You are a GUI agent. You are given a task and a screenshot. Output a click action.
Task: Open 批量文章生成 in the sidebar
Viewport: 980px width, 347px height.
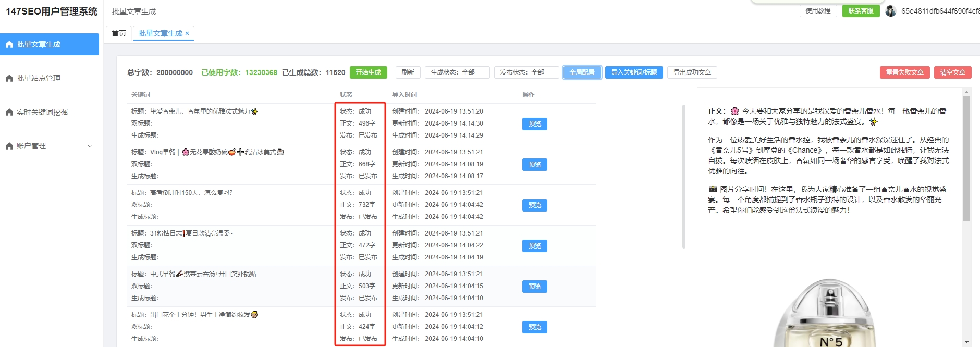(50, 44)
